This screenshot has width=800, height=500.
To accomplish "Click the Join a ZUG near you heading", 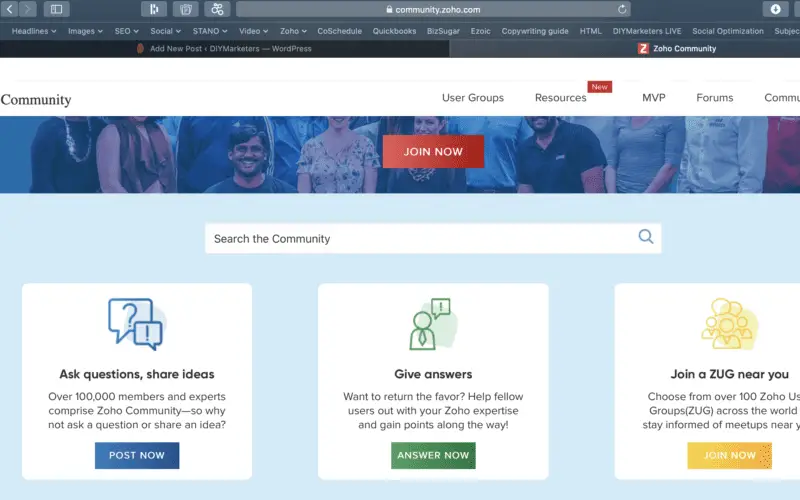I will [729, 374].
